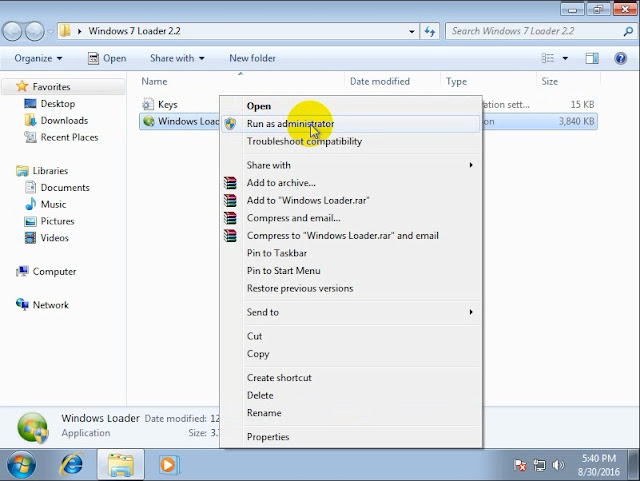The image size is (640, 481).
Task: Click the Action Center flag tray icon
Action: [x=520, y=465]
